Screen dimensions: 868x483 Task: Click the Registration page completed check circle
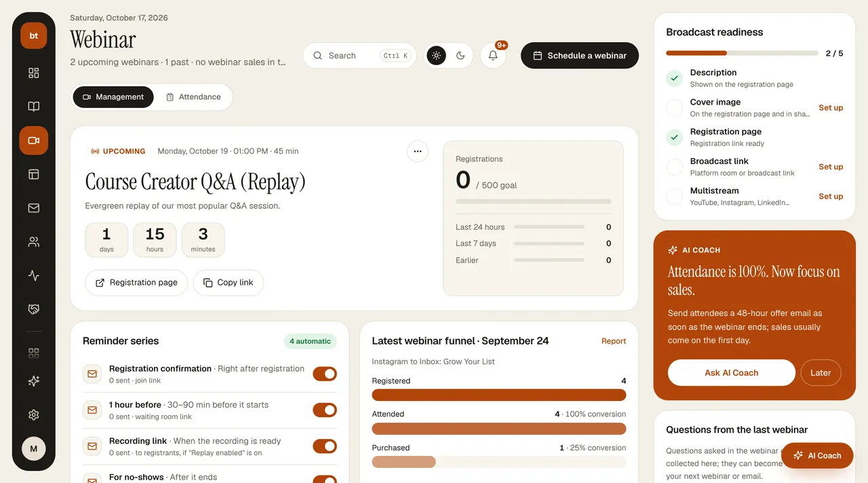(674, 137)
